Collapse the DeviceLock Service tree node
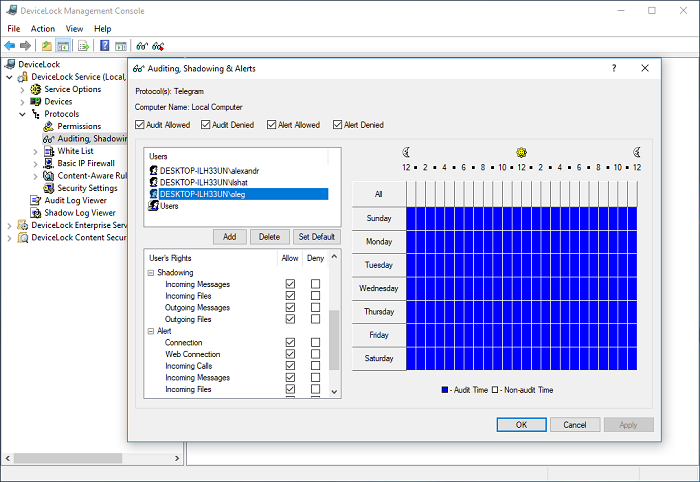Viewport: 700px width, 482px height. click(x=9, y=77)
